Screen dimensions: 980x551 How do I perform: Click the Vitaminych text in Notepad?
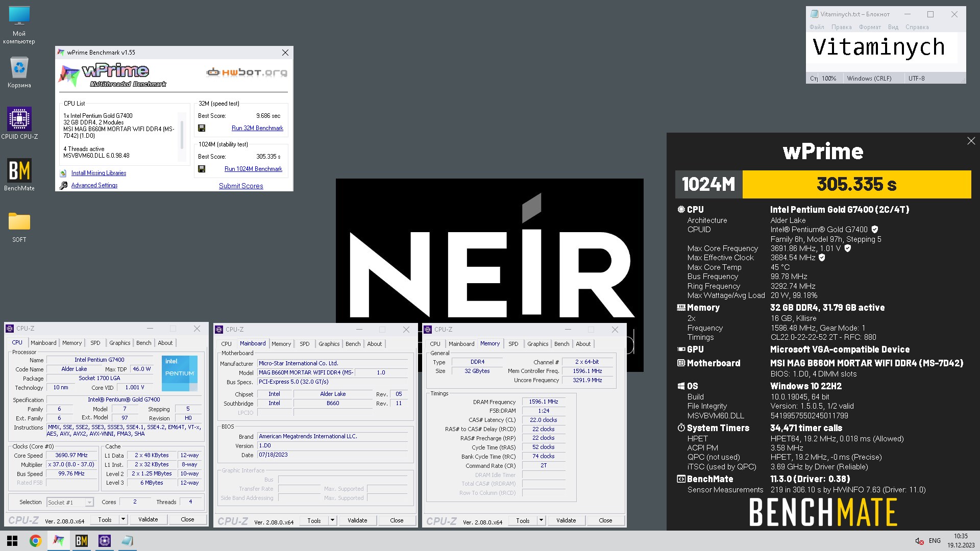point(878,47)
